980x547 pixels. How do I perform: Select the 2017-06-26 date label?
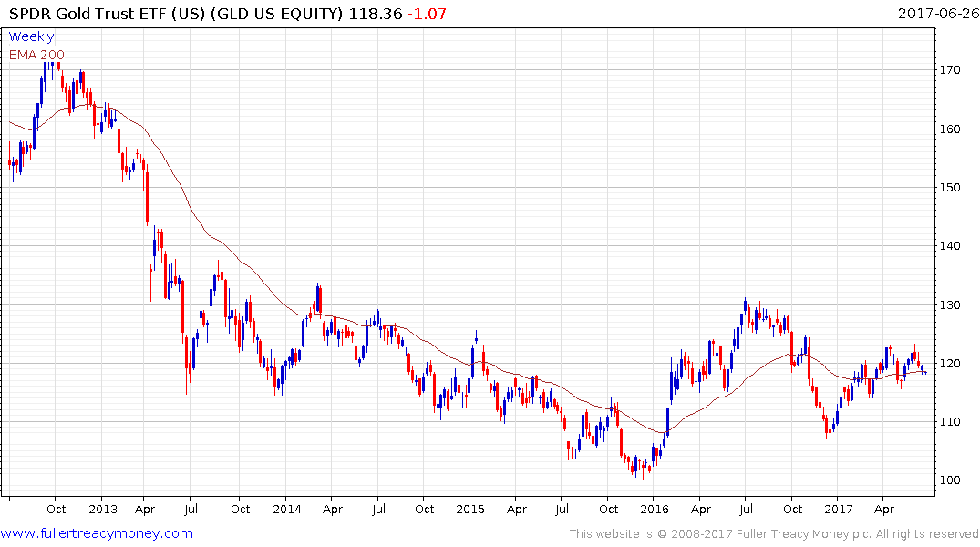point(938,13)
